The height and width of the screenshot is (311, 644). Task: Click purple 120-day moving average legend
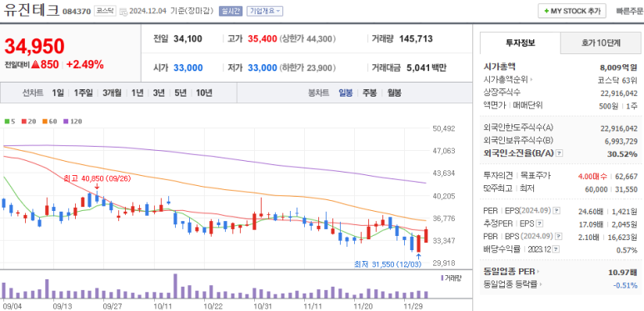(72, 122)
